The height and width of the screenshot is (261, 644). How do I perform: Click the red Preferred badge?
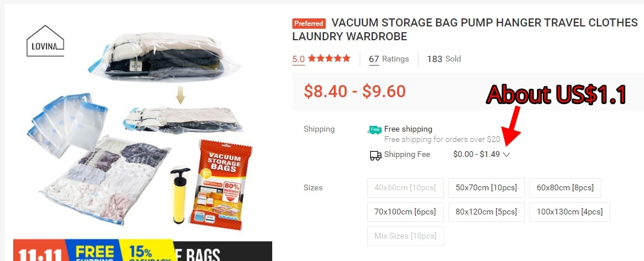[309, 24]
